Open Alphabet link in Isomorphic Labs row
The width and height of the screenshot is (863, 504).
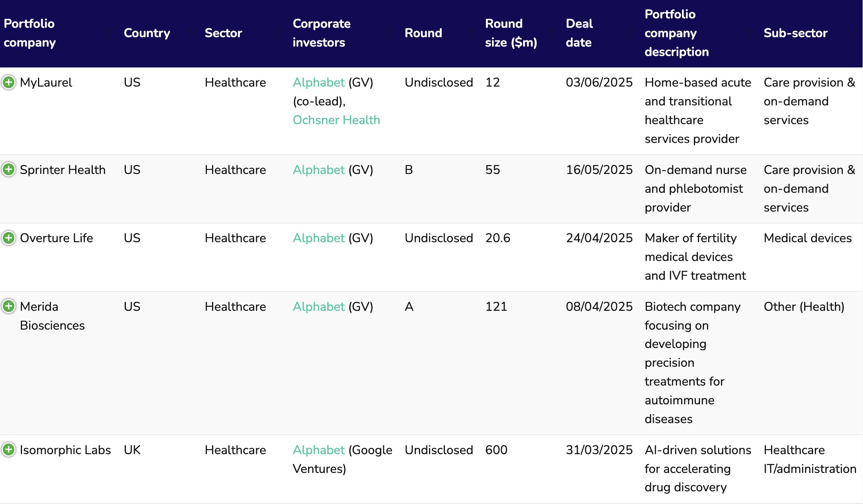point(319,450)
